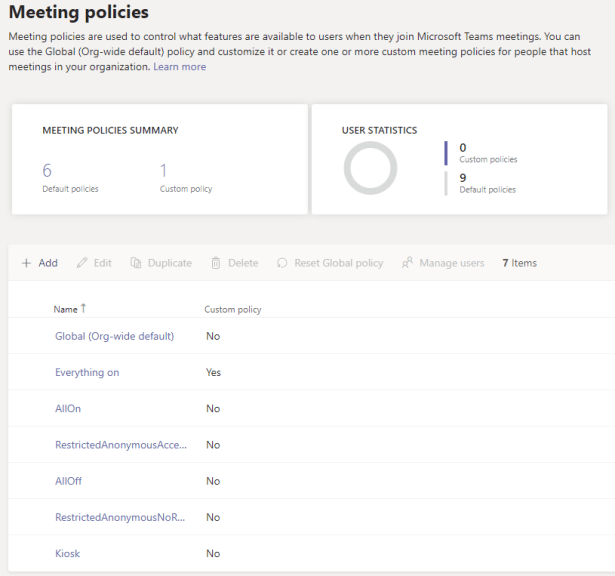
Task: Click the Custom policy column header
Action: (x=233, y=310)
